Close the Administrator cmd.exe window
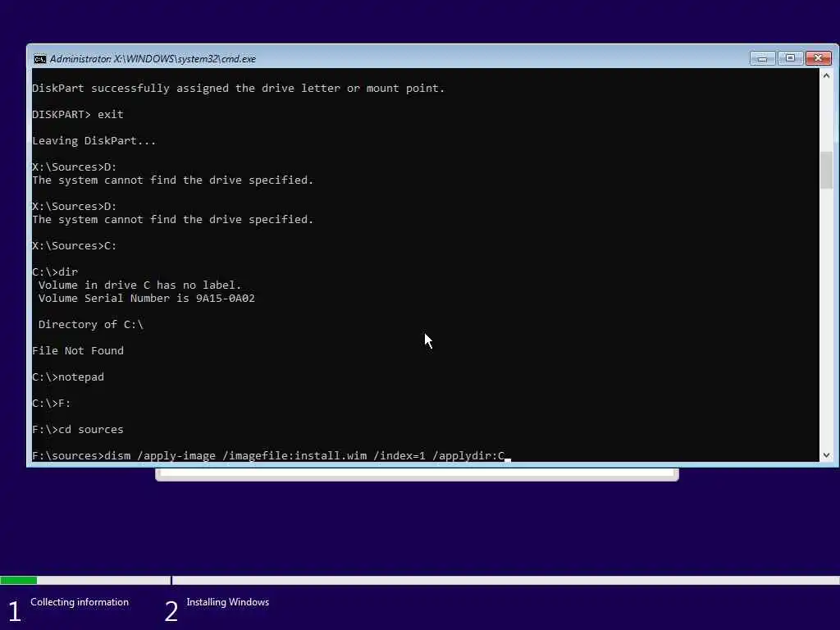This screenshot has width=840, height=630. coord(818,58)
